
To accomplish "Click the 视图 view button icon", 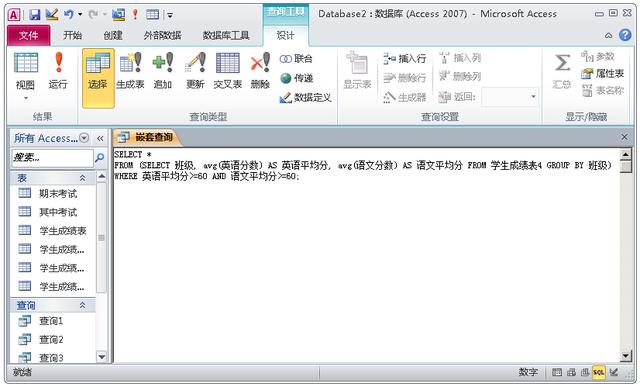I will [x=26, y=63].
